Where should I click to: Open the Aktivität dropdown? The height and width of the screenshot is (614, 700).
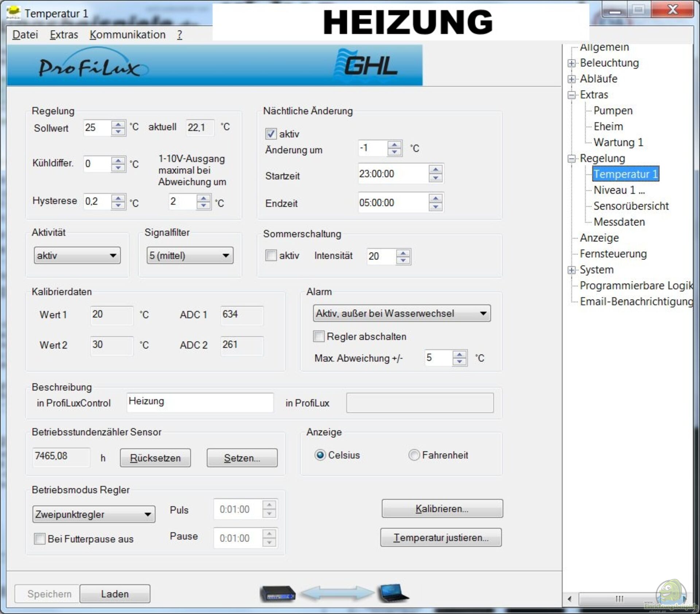click(x=77, y=255)
